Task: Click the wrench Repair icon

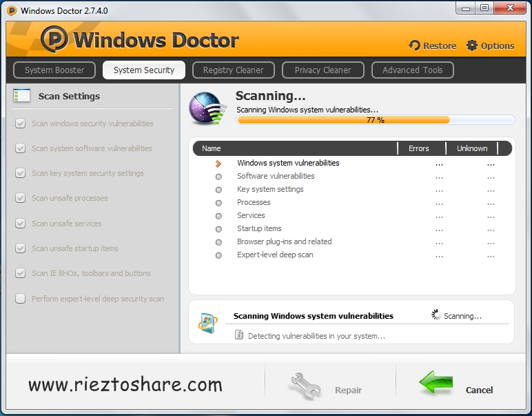Action: [x=305, y=386]
